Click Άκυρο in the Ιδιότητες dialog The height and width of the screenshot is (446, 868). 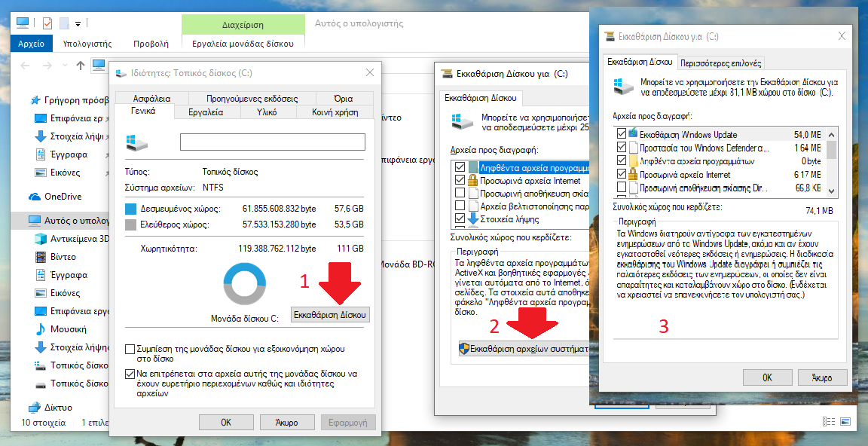coord(287,422)
